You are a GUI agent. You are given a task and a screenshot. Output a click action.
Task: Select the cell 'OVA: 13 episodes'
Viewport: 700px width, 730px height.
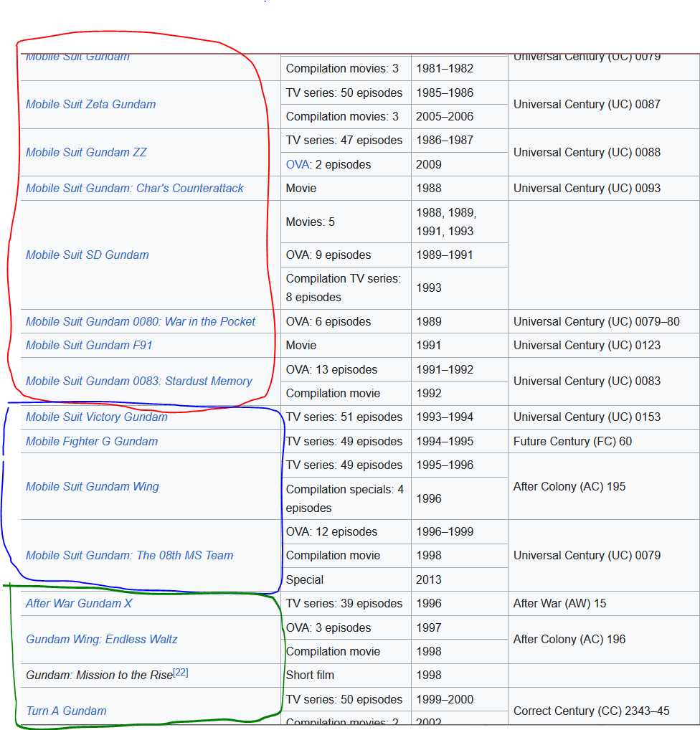coord(346,369)
